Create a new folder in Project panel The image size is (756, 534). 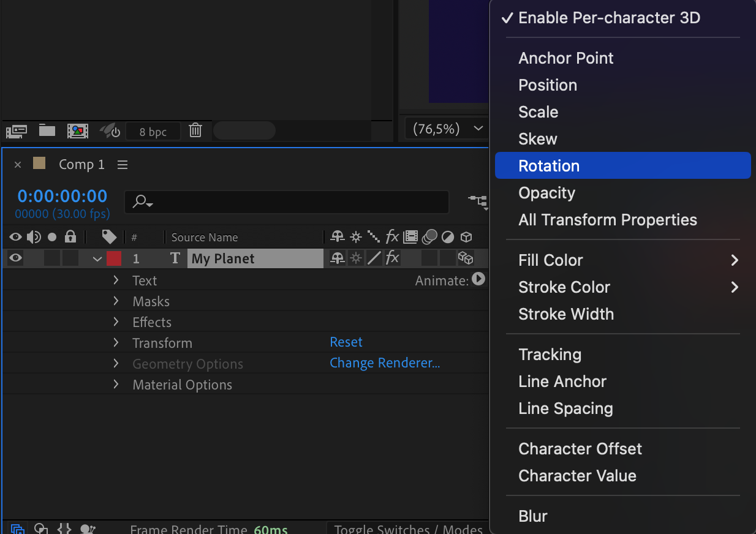(x=47, y=130)
